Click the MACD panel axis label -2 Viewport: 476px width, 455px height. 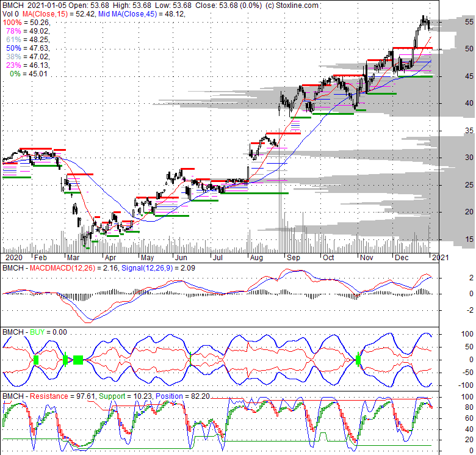469,310
